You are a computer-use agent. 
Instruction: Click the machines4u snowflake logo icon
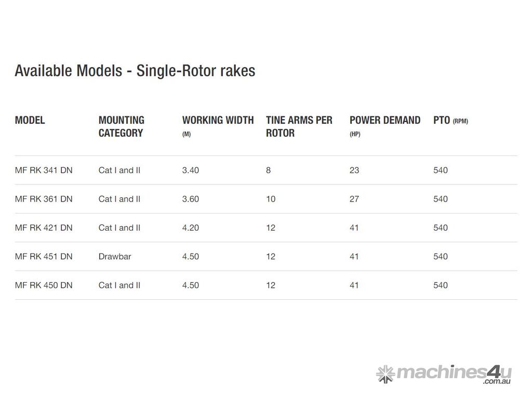pos(385,374)
